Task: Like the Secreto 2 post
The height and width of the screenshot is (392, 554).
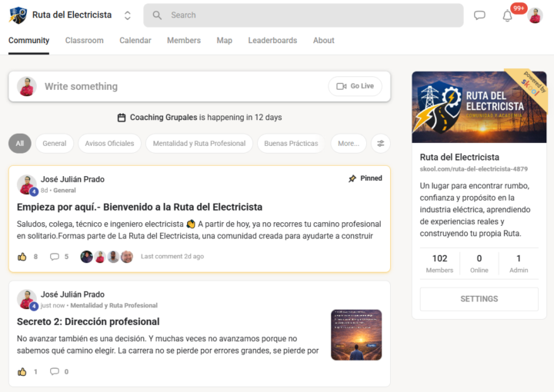Action: tap(22, 371)
